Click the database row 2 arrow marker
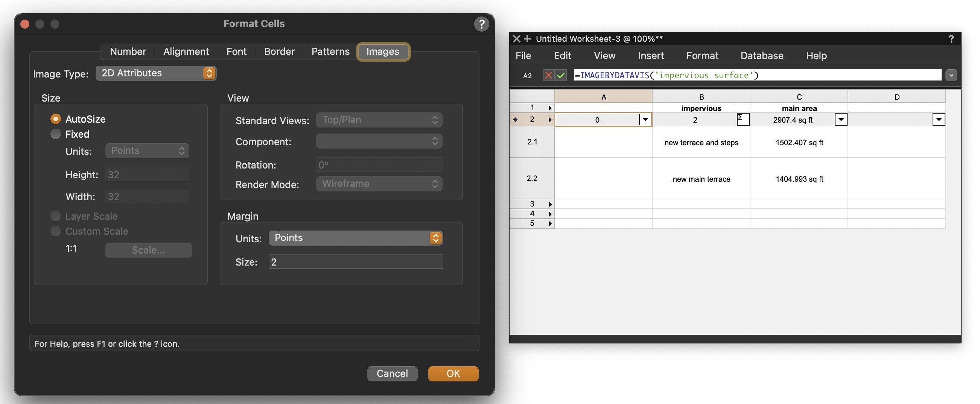This screenshot has width=980, height=404. (x=550, y=120)
